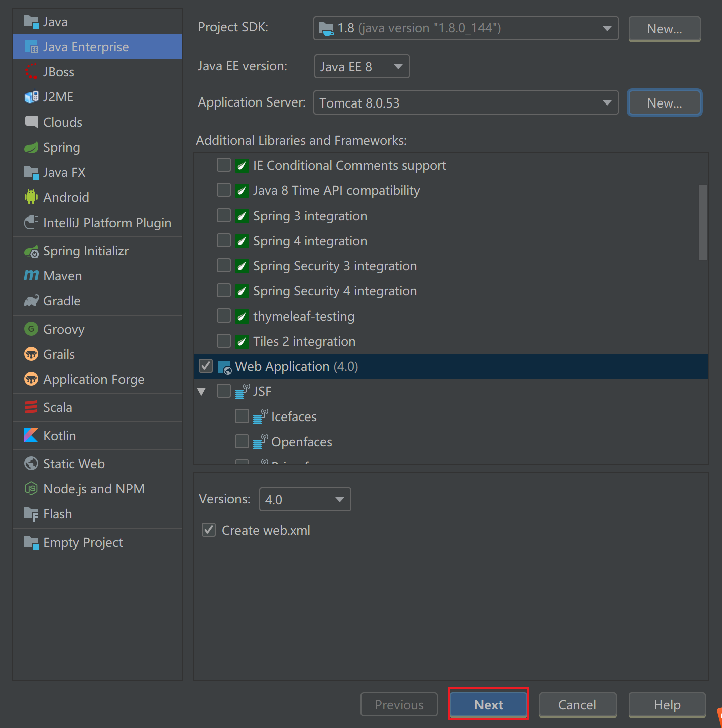Check Java 8 Time API compatibility
Viewport: 722px width, 728px height.
pos(224,190)
